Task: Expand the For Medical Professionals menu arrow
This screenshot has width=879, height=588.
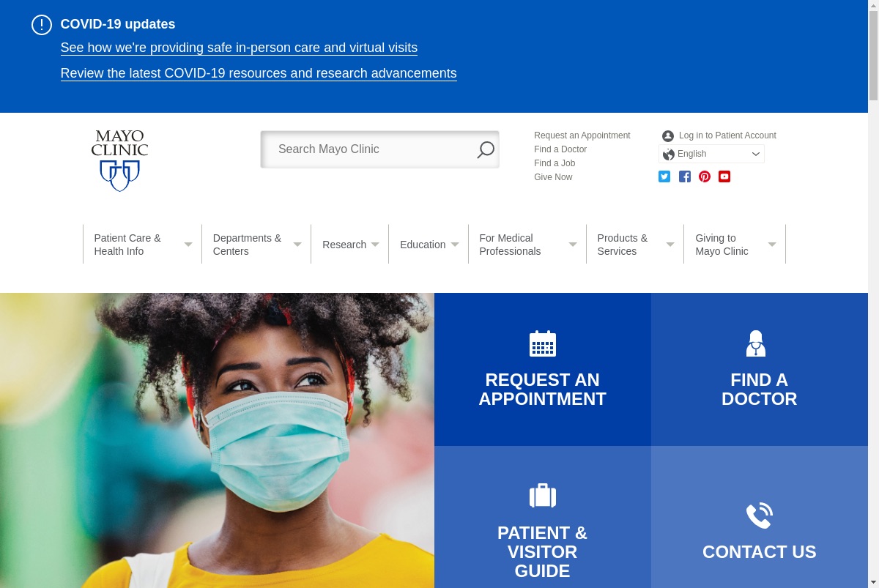Action: point(573,245)
